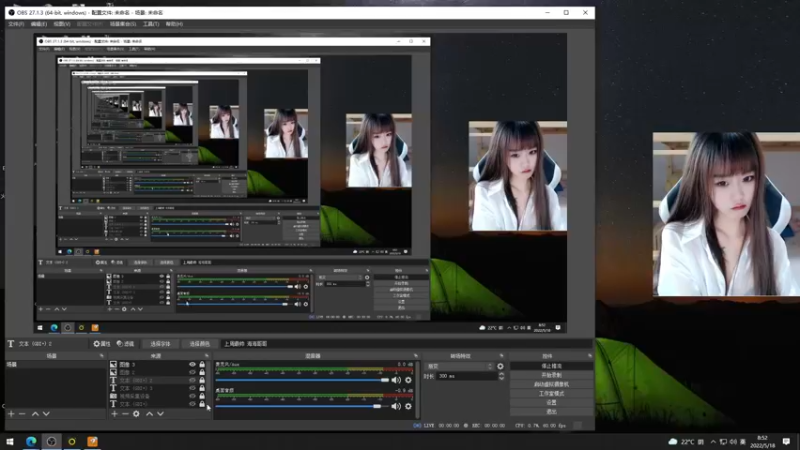
Task: Open the 渐变 transition type dropdown
Action: click(459, 366)
